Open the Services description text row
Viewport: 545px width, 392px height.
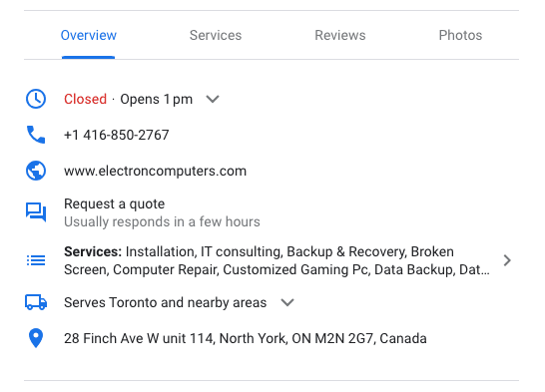click(x=277, y=260)
